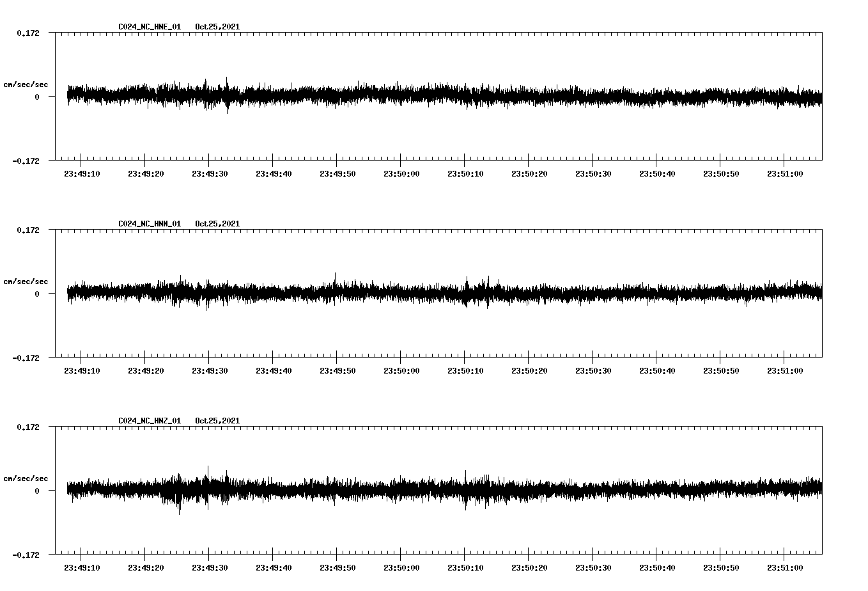Click the C024_NC_HNN_01 channel title
Viewport: 868px width, 591px height.
tap(150, 224)
